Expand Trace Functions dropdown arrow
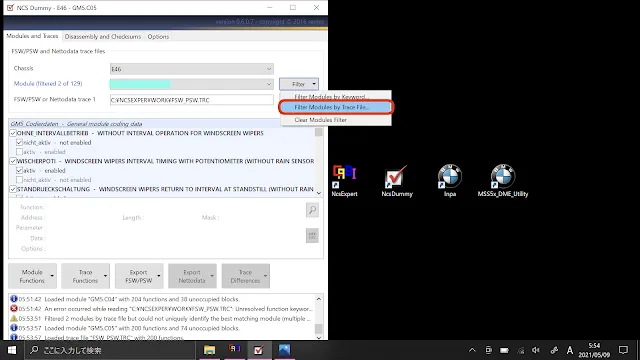This screenshot has width=640, height=360. [105, 276]
